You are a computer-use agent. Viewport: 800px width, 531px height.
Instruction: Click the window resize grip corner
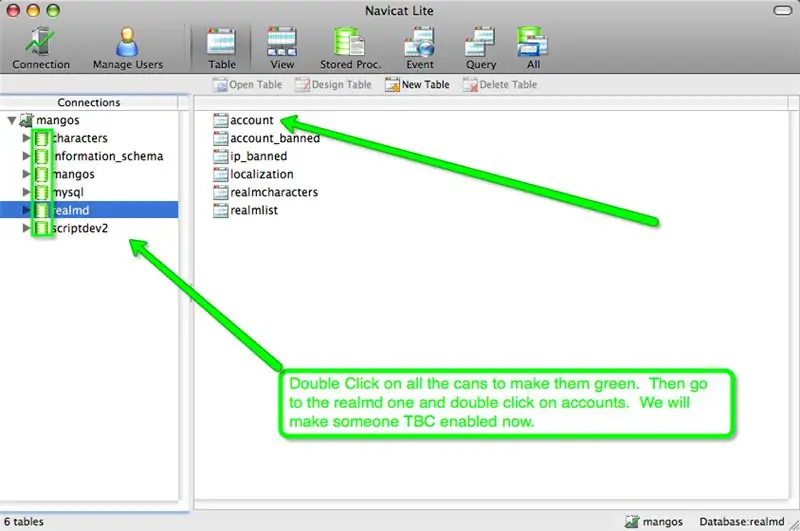point(794,524)
